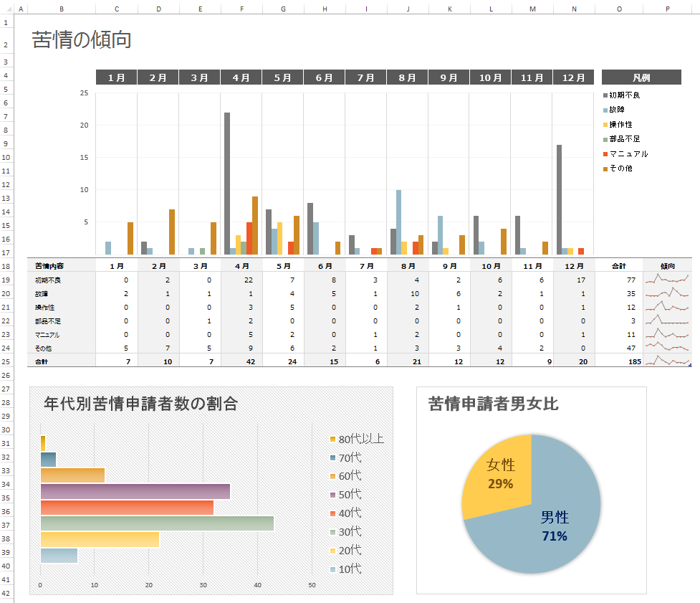Viewport: 700px width, 603px height.
Task: Select the 苦情申請者男女比 chart title
Action: coord(494,404)
